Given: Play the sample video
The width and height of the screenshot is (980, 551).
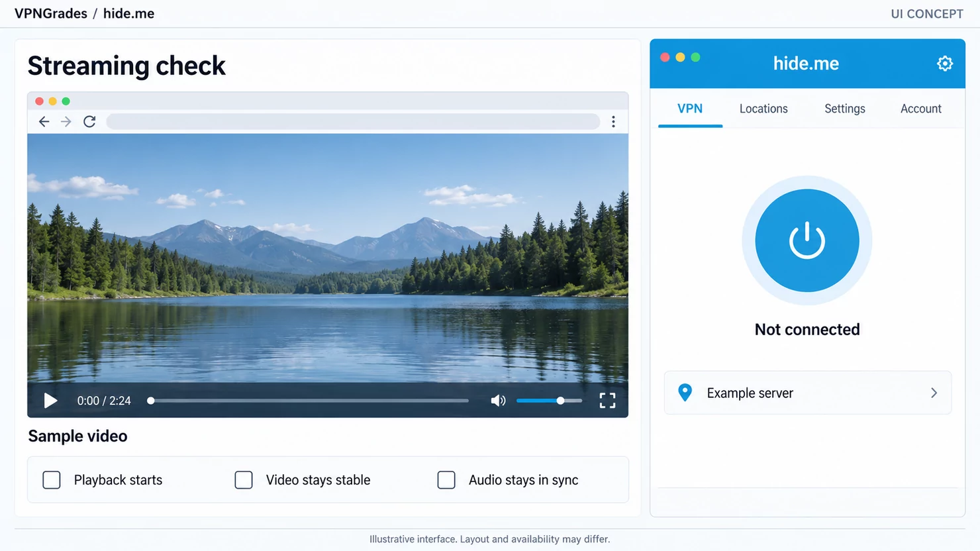Looking at the screenshot, I should coord(50,401).
